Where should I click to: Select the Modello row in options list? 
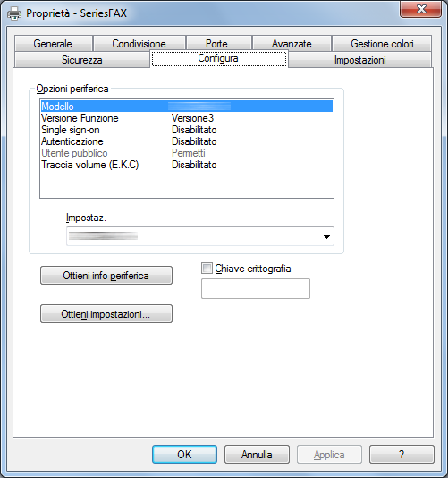click(187, 107)
